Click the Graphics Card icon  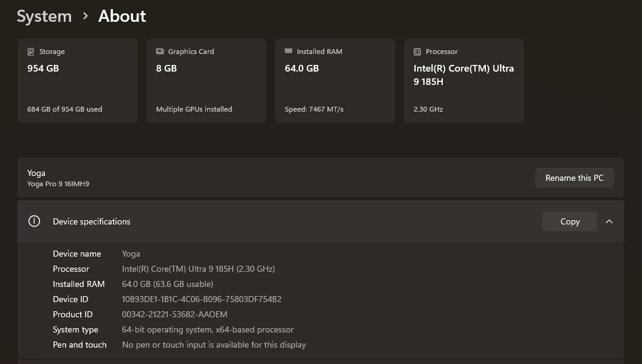tap(160, 52)
